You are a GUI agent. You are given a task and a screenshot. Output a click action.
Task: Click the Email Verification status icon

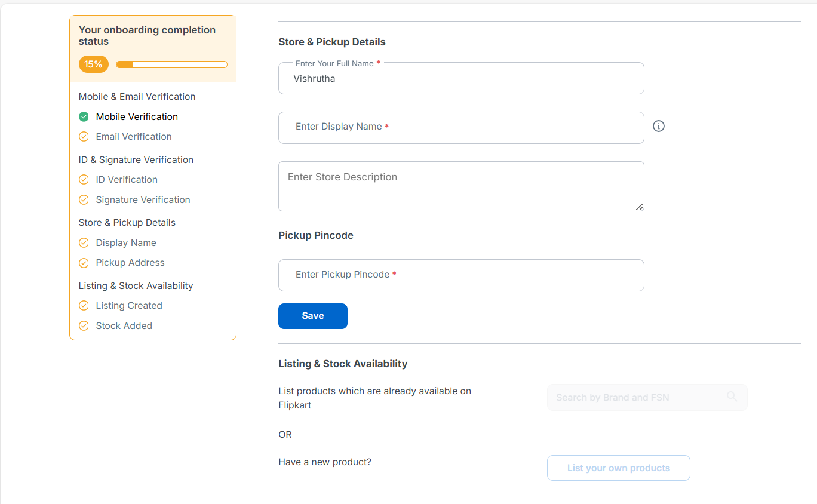tap(84, 137)
